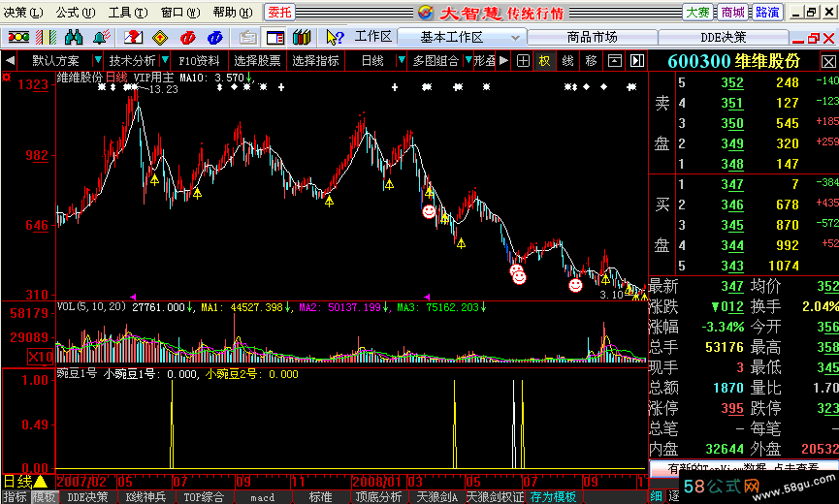The image size is (839, 504).
Task: Select the 天狼剑权证 template tab
Action: (495, 497)
